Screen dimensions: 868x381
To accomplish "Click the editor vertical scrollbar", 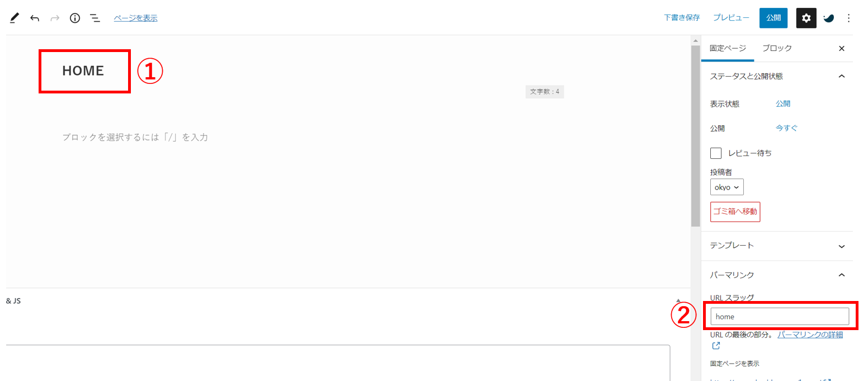I will click(x=696, y=134).
